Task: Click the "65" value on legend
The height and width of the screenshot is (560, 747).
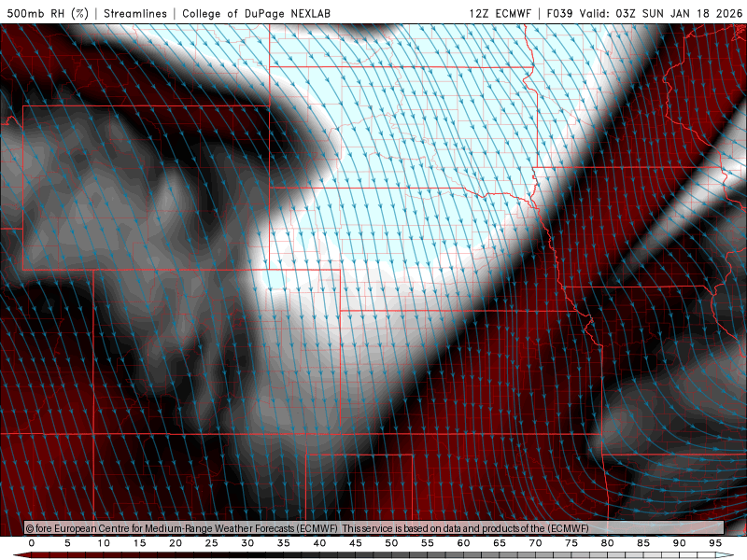Action: pyautogui.click(x=500, y=543)
